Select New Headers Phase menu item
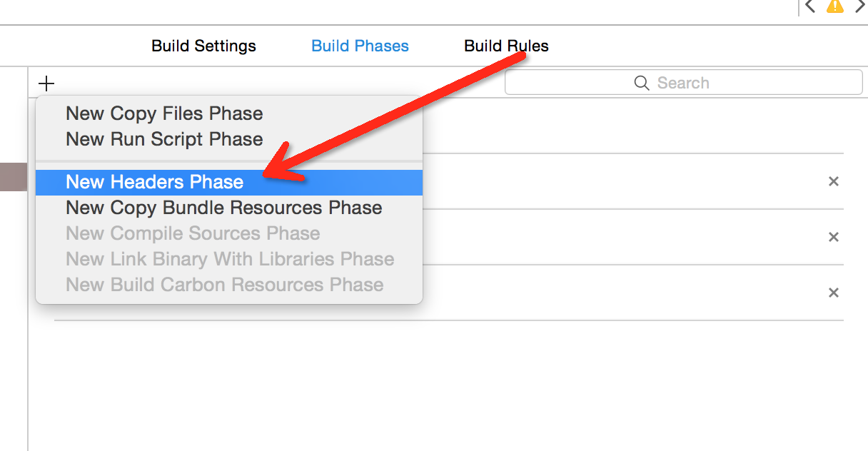The width and height of the screenshot is (868, 451). 229,182
